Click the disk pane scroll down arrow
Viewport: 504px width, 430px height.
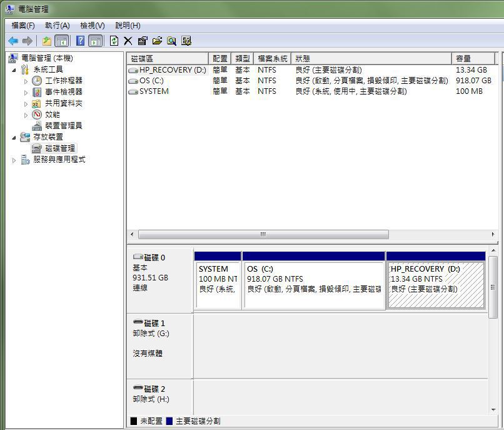493,410
